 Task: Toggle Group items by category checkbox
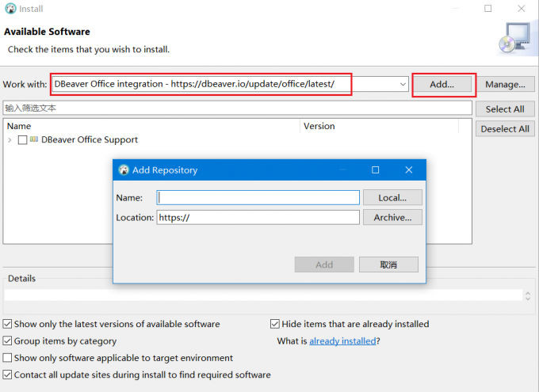[x=7, y=341]
